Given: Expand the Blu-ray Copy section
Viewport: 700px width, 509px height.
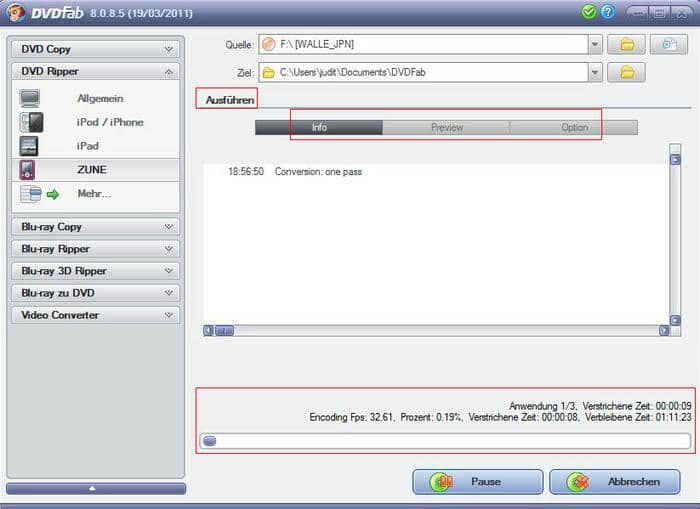Looking at the screenshot, I should 95,227.
